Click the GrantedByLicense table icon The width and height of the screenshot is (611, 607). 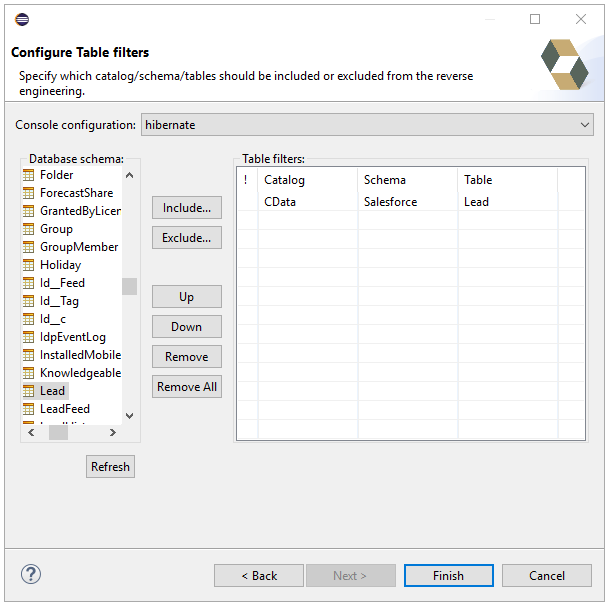pyautogui.click(x=28, y=211)
